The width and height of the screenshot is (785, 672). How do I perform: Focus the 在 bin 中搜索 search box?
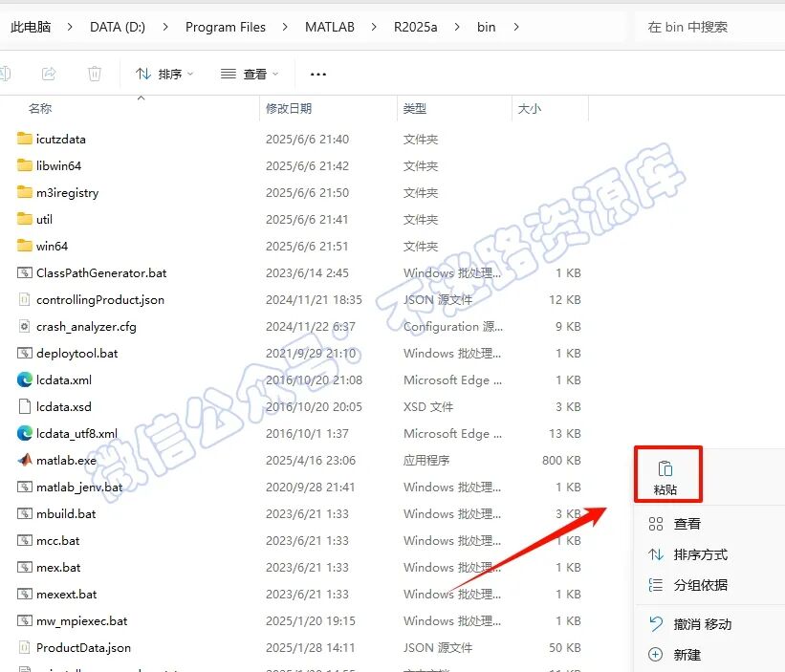click(711, 27)
